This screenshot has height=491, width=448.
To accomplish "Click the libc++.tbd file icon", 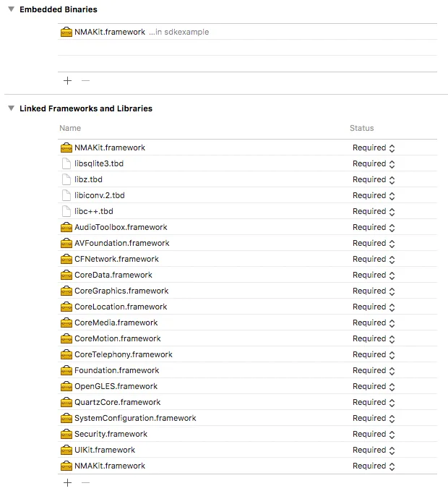I will coord(66,211).
